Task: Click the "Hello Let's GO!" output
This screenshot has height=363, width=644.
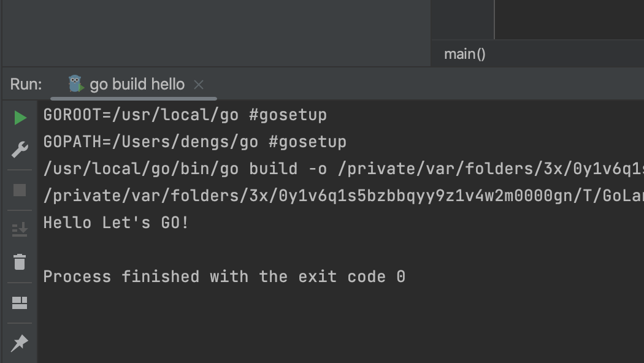Action: [x=116, y=223]
